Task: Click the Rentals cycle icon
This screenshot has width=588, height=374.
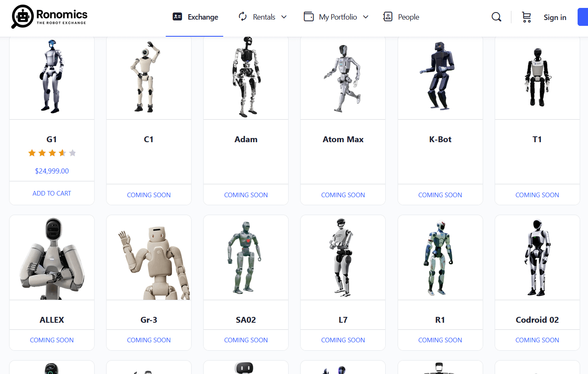Action: coord(243,17)
